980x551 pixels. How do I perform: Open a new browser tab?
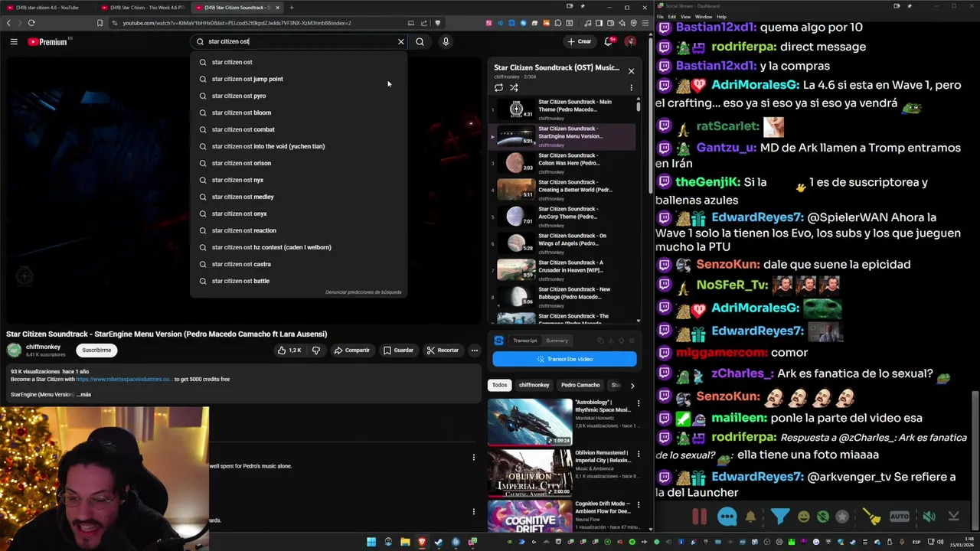point(291,8)
